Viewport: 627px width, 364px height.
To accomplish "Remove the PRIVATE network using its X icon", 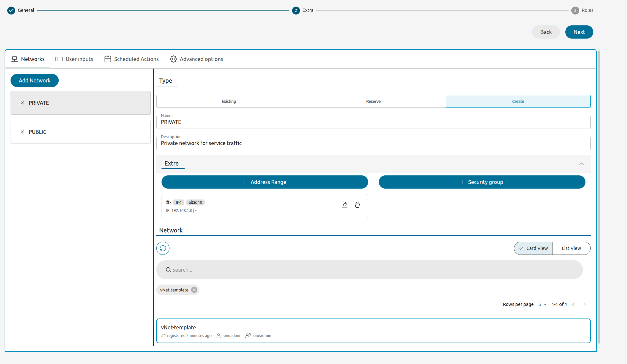I will pos(22,103).
